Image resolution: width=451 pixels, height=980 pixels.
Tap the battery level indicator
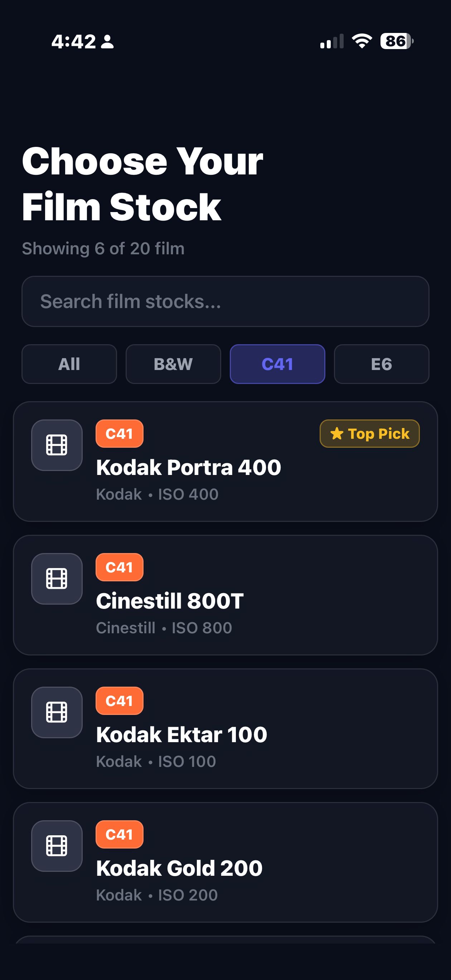(x=397, y=41)
